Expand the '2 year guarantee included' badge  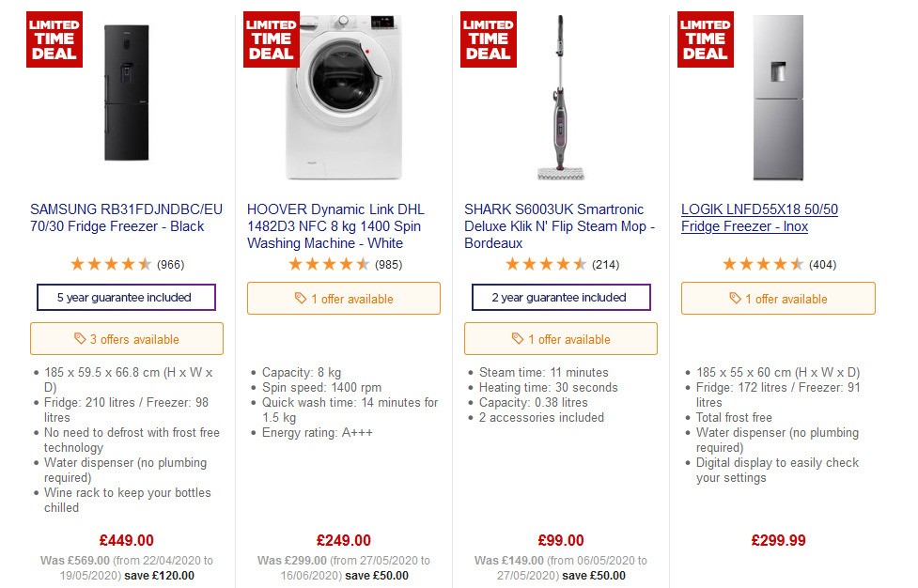[x=560, y=298]
